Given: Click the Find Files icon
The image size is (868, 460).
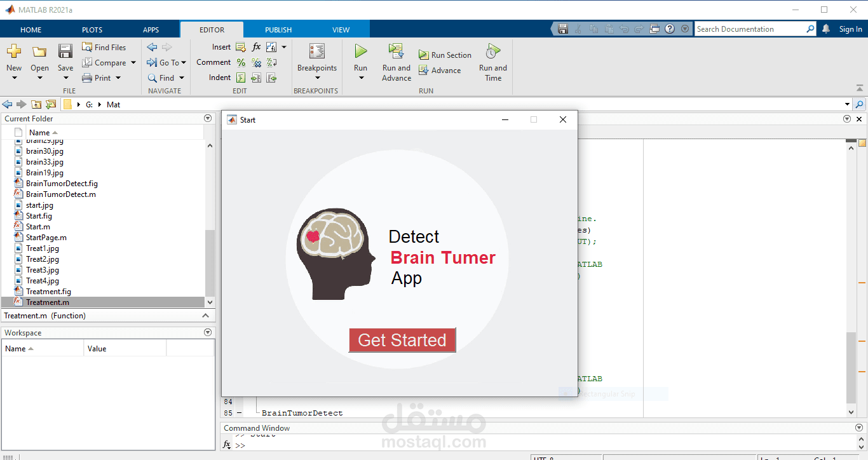Looking at the screenshot, I should pyautogui.click(x=88, y=48).
